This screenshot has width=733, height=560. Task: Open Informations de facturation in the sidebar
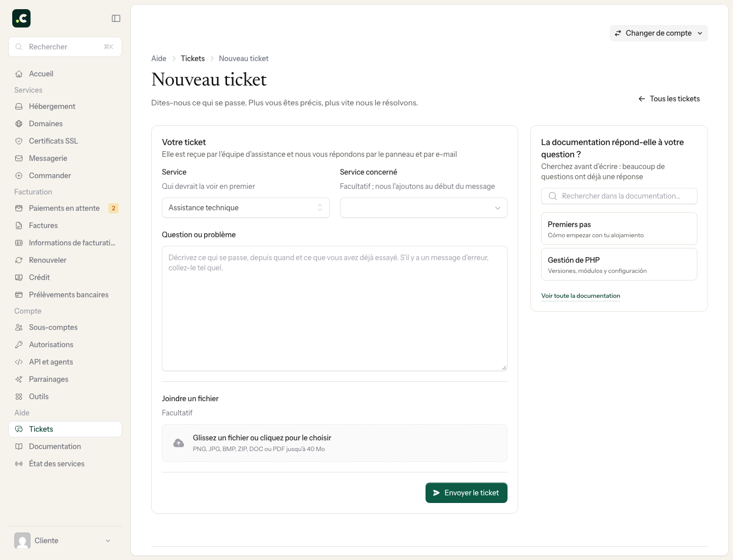(65, 243)
